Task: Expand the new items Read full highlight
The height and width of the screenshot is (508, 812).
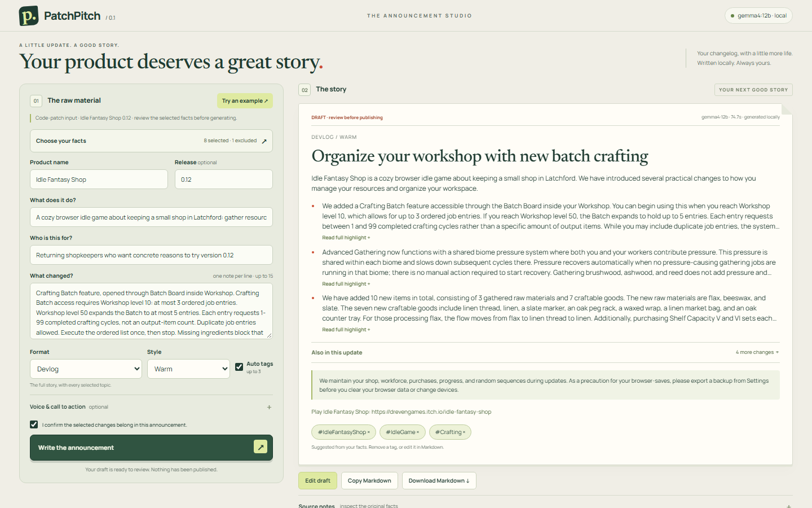Action: click(x=346, y=330)
